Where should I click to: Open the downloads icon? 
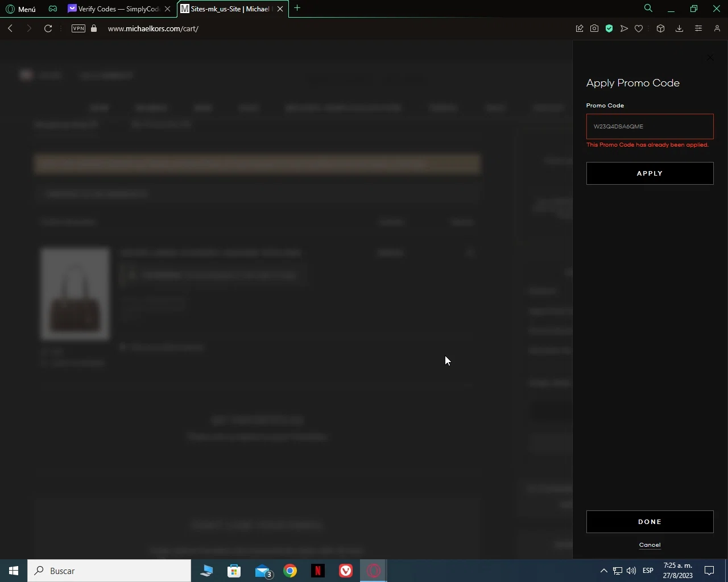click(x=679, y=28)
